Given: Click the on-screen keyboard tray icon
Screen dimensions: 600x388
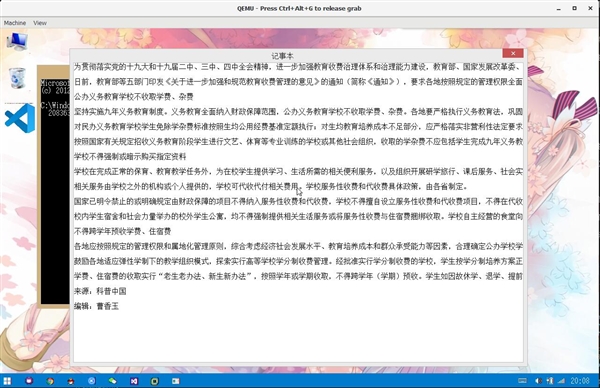Looking at the screenshot, I should pyautogui.click(x=522, y=381).
